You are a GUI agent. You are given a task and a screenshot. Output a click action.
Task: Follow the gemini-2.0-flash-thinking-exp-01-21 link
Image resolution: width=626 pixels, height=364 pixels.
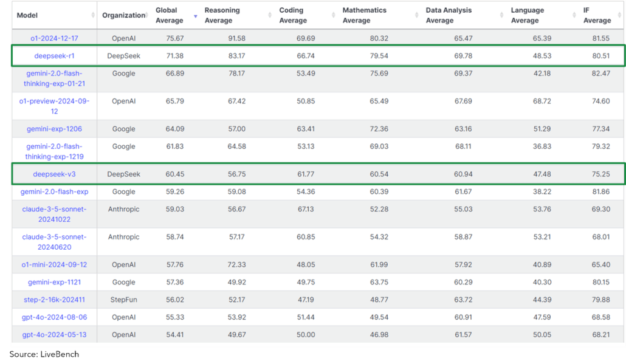point(54,78)
